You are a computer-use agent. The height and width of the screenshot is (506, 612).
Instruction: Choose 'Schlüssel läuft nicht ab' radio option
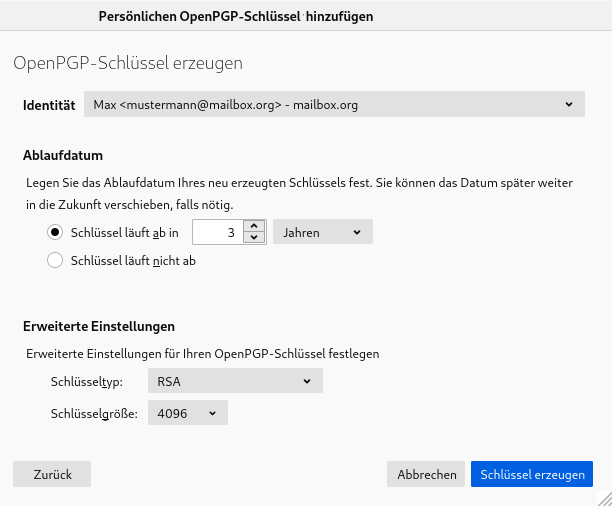55,260
